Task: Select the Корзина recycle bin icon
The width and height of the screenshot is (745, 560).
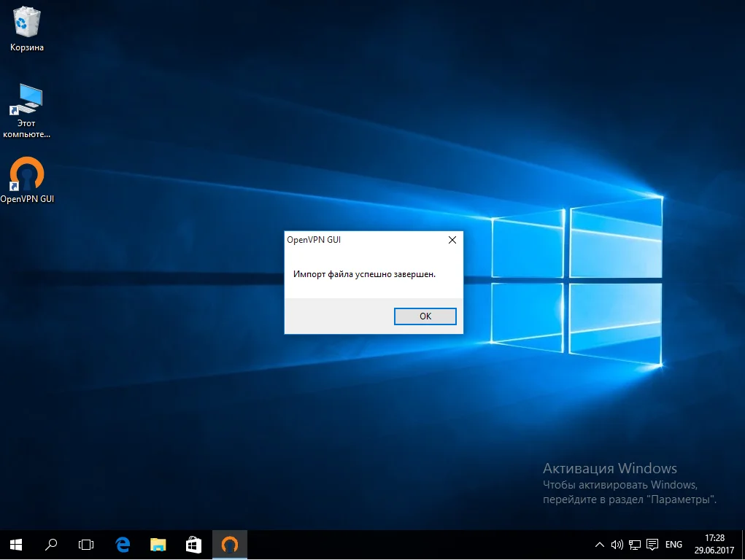Action: 27,23
